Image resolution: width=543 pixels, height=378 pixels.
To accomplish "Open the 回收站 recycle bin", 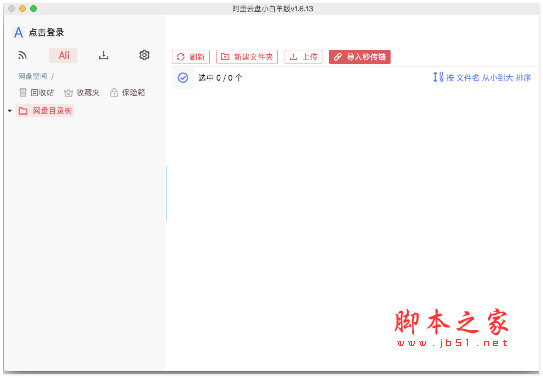I will click(x=36, y=92).
